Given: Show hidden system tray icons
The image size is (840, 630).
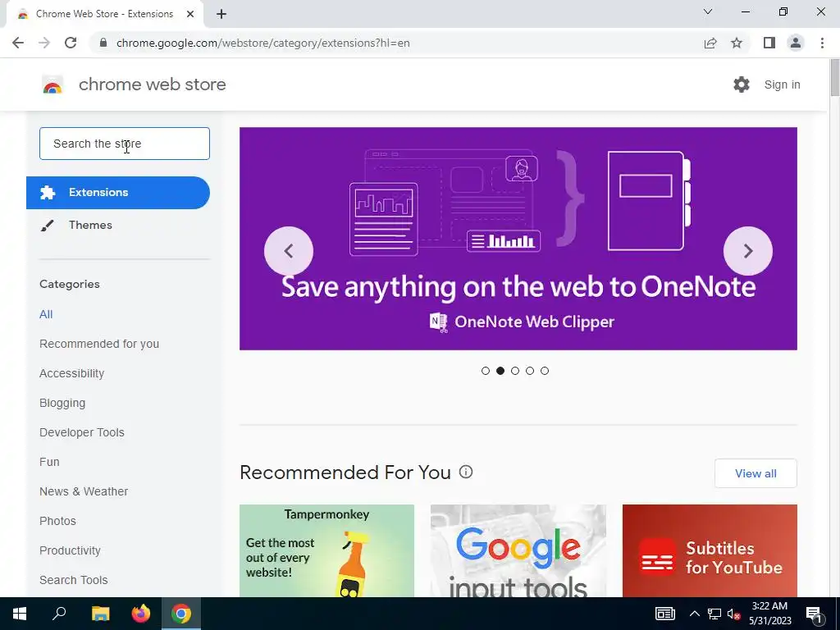Looking at the screenshot, I should coord(694,614).
